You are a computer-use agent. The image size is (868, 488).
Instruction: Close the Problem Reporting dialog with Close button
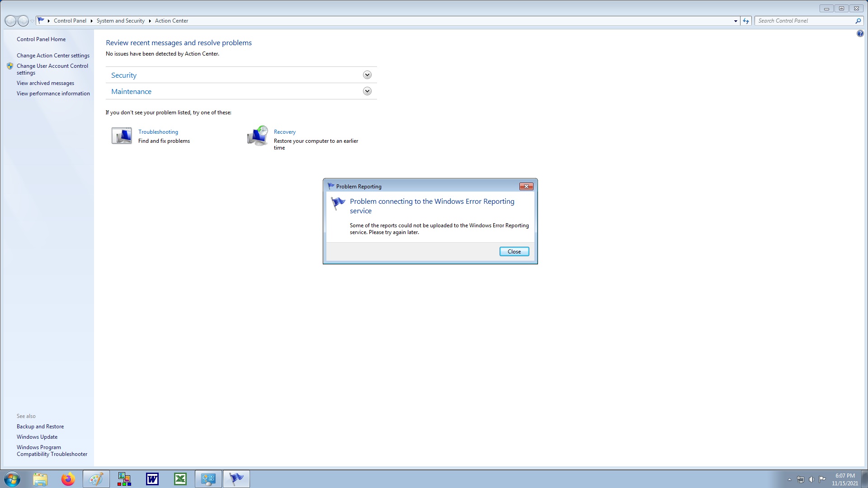click(x=514, y=252)
